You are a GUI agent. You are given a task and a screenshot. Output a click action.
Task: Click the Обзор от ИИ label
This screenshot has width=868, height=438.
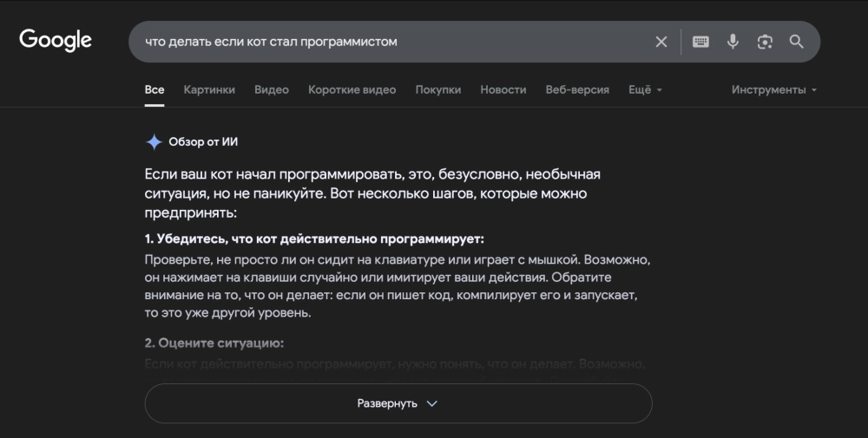click(x=203, y=142)
